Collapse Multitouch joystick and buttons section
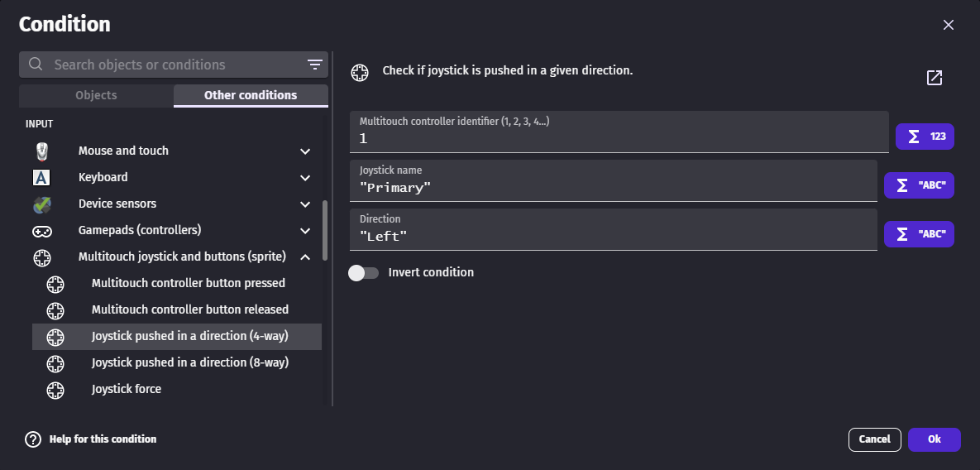 tap(305, 257)
